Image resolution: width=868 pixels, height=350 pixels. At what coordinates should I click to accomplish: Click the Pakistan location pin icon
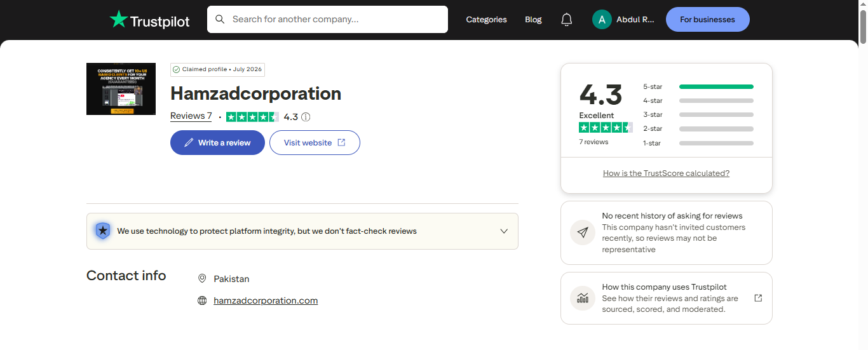tap(202, 279)
